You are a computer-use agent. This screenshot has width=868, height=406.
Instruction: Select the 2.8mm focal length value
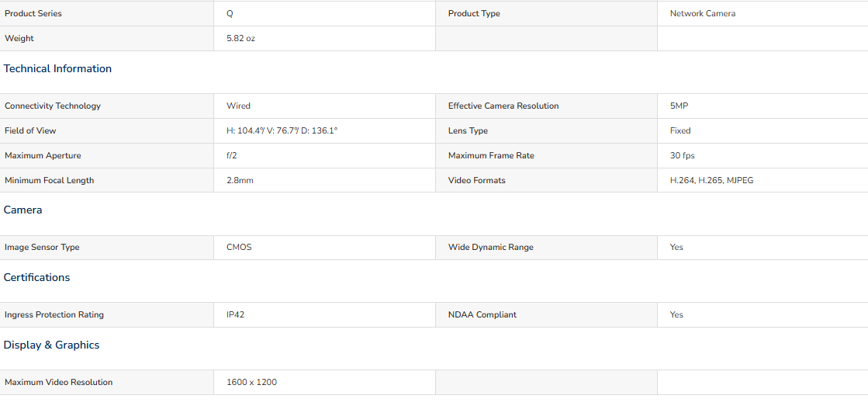pos(240,180)
